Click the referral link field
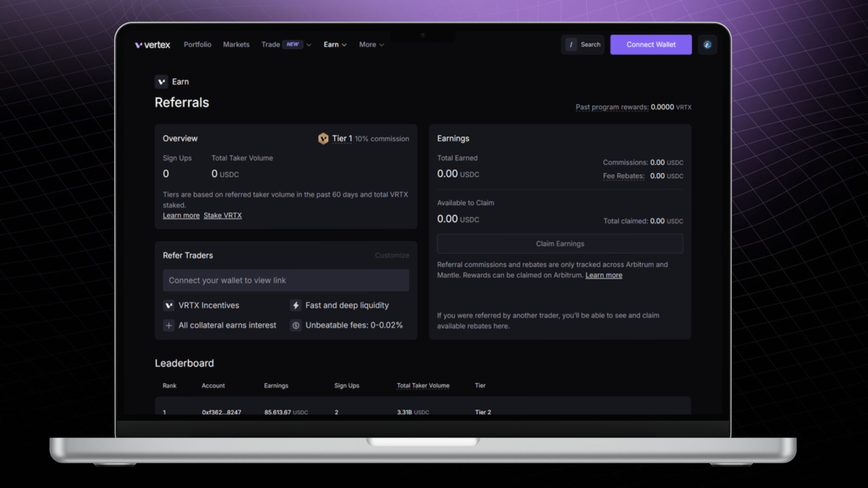Image resolution: width=868 pixels, height=488 pixels. pos(286,280)
